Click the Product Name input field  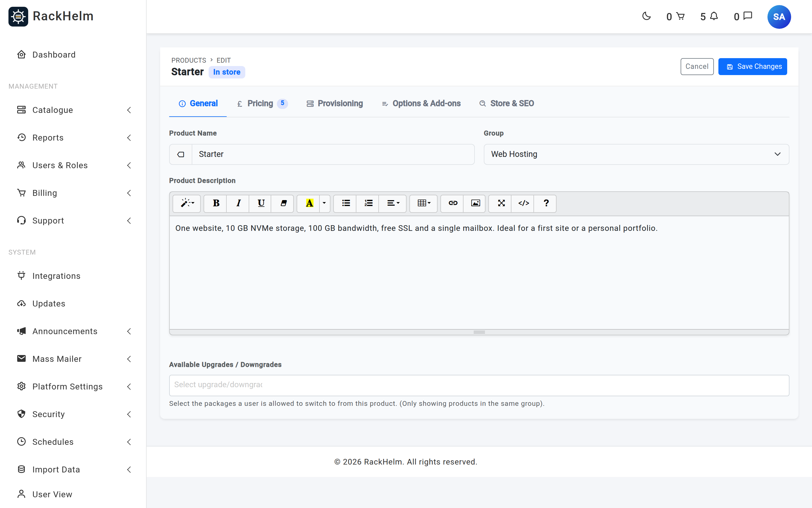click(333, 154)
